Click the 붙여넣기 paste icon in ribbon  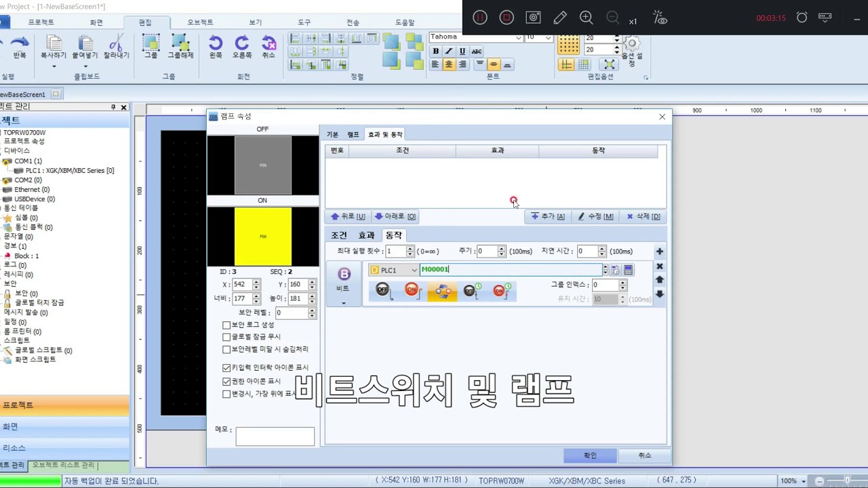(86, 43)
